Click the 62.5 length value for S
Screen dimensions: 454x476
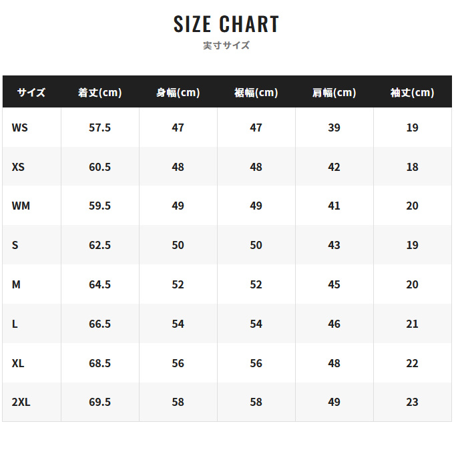(100, 245)
